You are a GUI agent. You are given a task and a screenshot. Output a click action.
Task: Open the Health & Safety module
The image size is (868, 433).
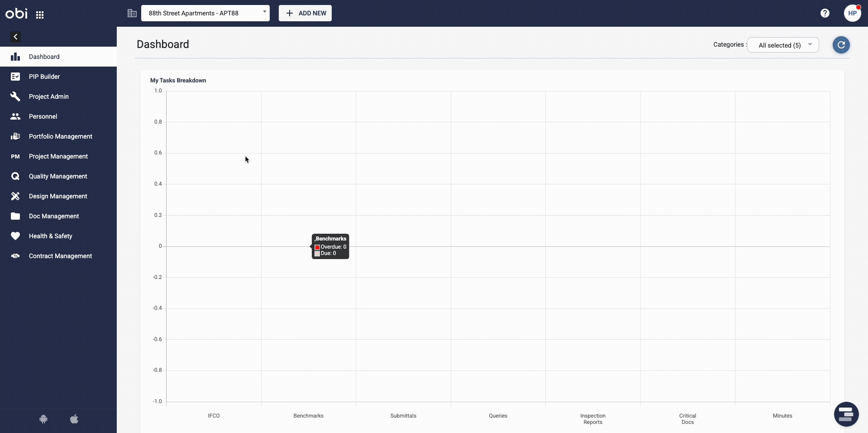click(x=50, y=236)
